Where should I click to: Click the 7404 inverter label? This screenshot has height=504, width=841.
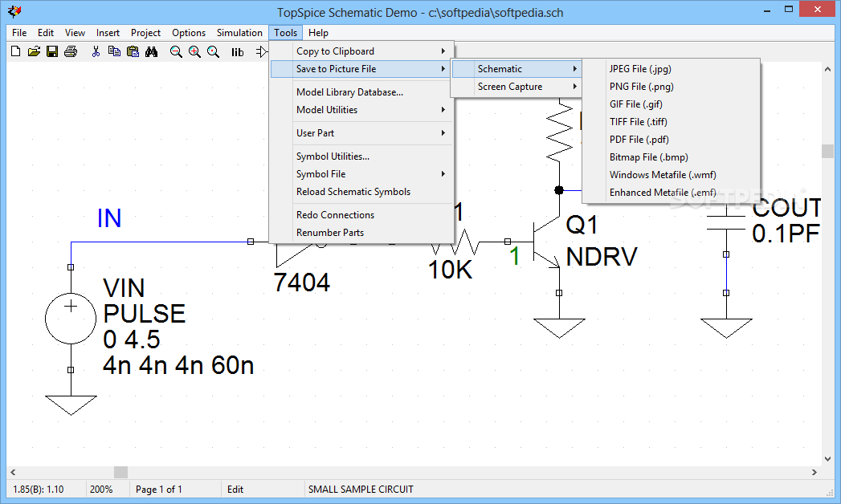[x=302, y=282]
